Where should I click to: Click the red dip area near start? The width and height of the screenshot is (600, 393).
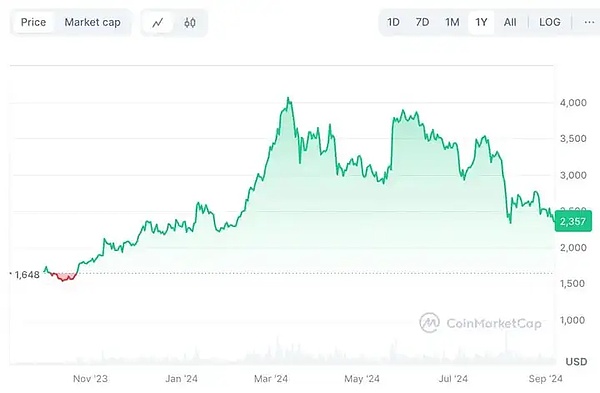point(64,277)
